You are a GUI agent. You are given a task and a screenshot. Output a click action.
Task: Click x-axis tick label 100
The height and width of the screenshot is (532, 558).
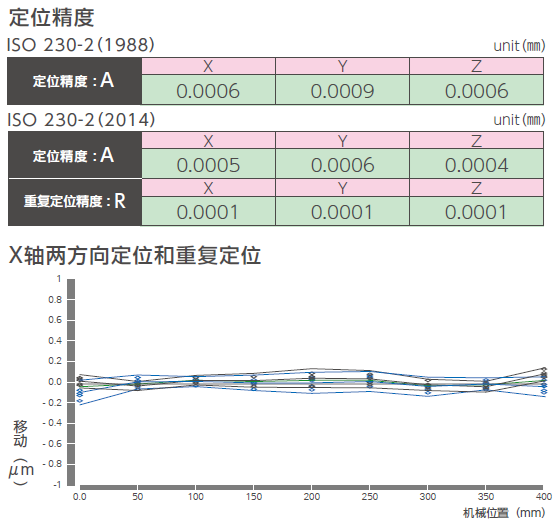(x=196, y=497)
